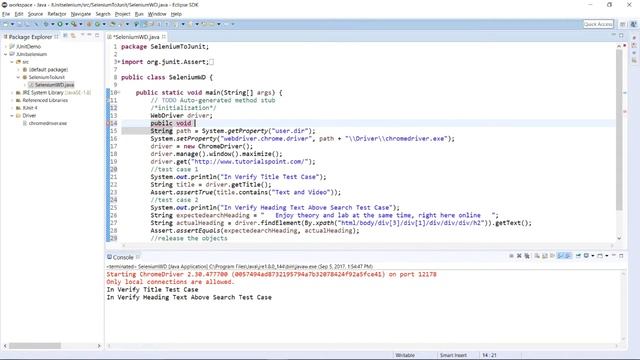Viewport: 640px width, 360px height.
Task: Open the Window menu
Action: (157, 14)
